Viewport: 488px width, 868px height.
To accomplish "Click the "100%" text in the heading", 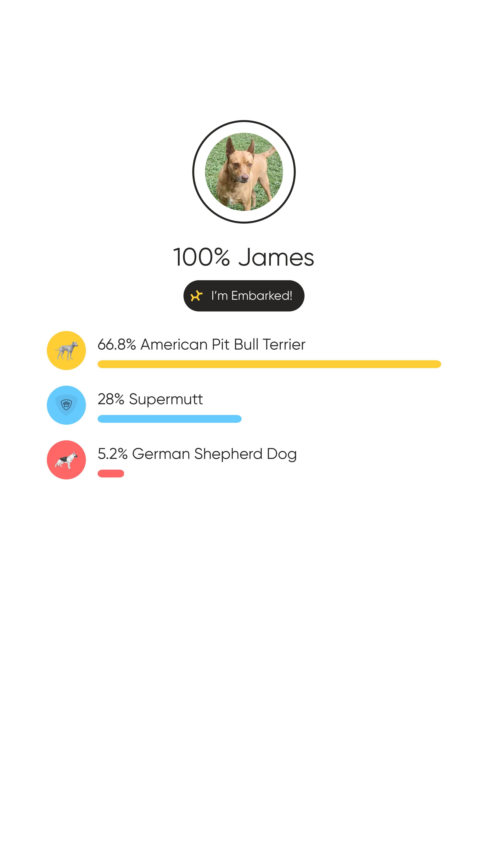I will coord(201,258).
